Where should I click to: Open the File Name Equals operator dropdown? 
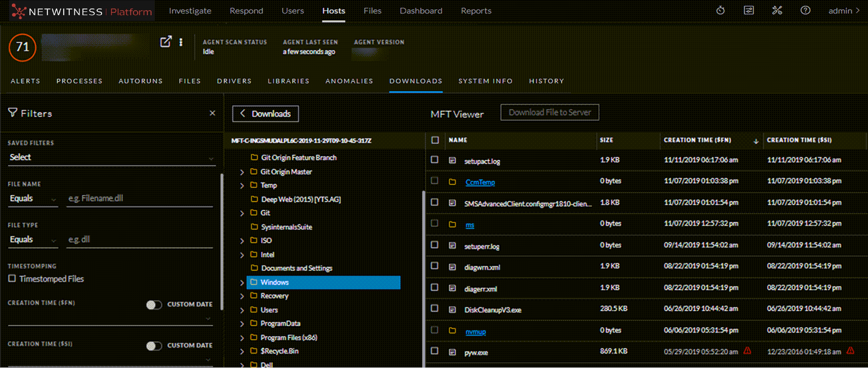point(33,199)
